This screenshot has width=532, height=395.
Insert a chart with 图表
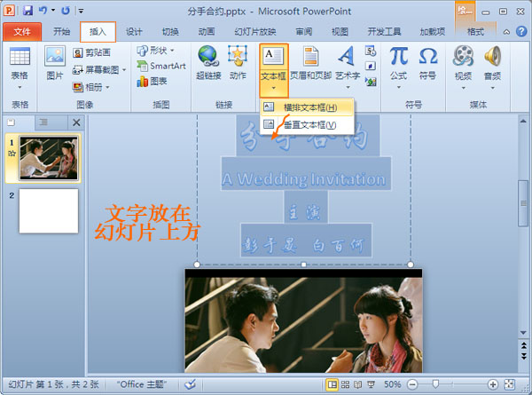point(152,81)
